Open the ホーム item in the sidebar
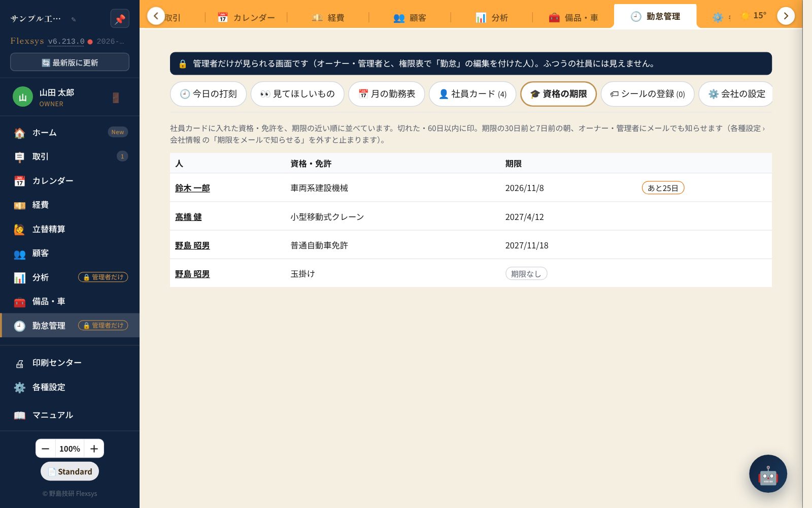Screen dimensions: 812x508 [70, 133]
